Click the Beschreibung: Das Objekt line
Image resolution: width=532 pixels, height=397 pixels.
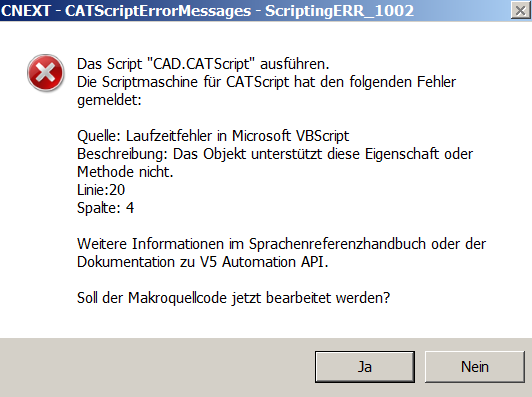click(275, 154)
